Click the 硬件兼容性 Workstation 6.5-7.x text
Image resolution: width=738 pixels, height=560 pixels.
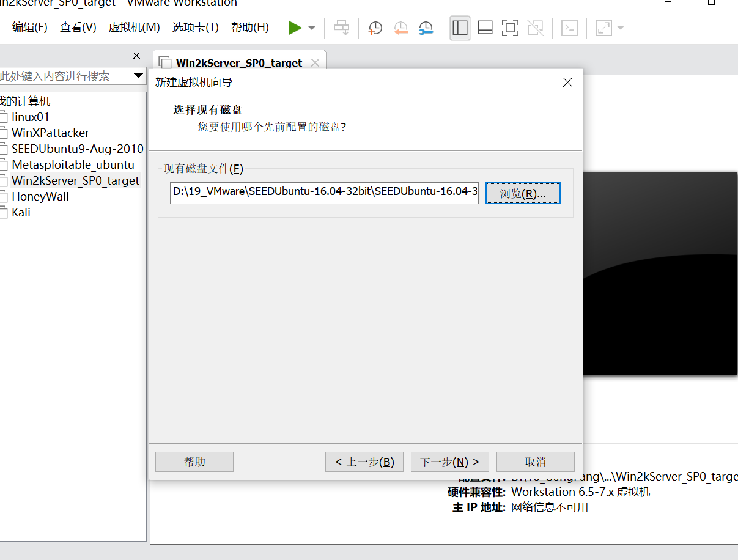click(x=549, y=492)
